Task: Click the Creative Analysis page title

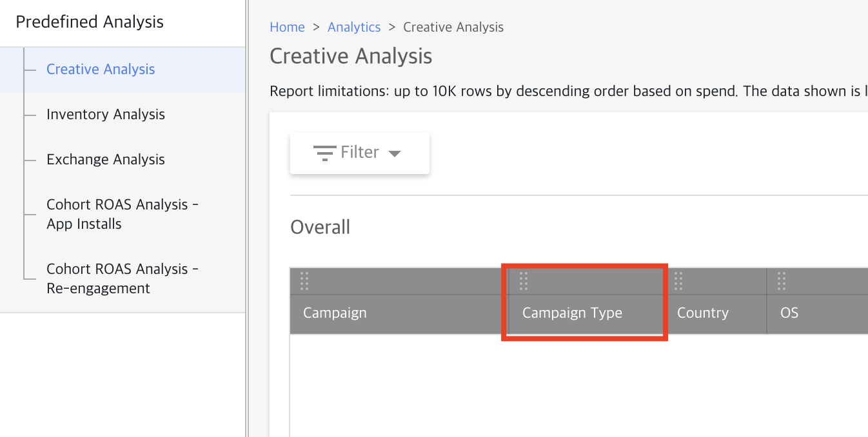Action: pyautogui.click(x=351, y=56)
